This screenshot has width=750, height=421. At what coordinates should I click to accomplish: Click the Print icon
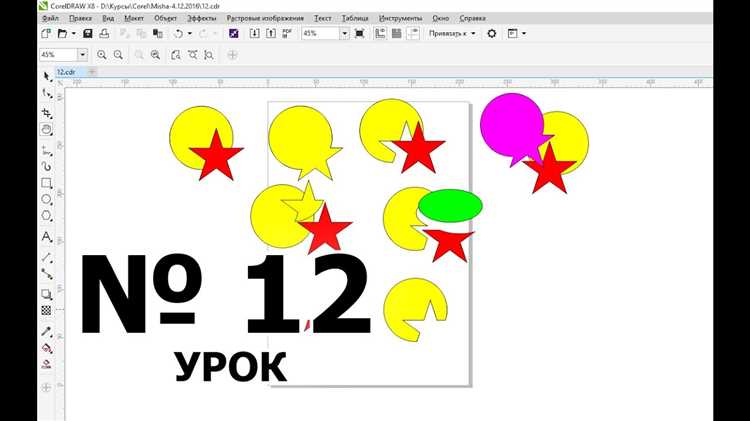104,33
